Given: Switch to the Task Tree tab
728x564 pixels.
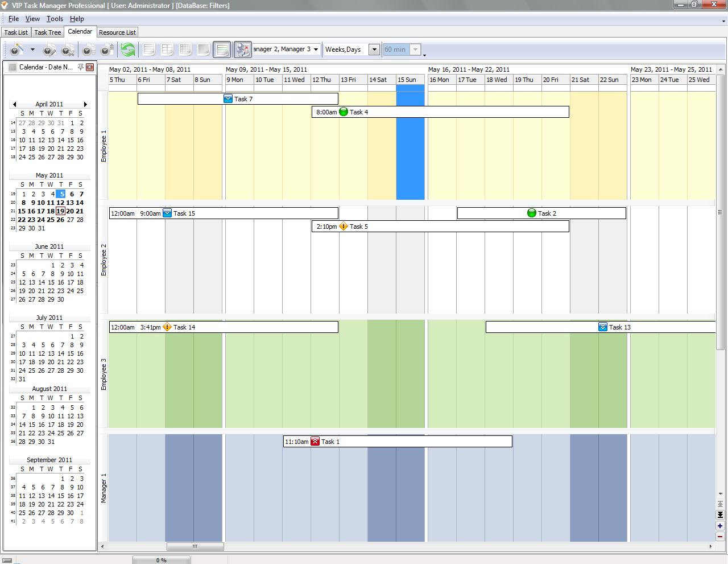Looking at the screenshot, I should (x=48, y=32).
